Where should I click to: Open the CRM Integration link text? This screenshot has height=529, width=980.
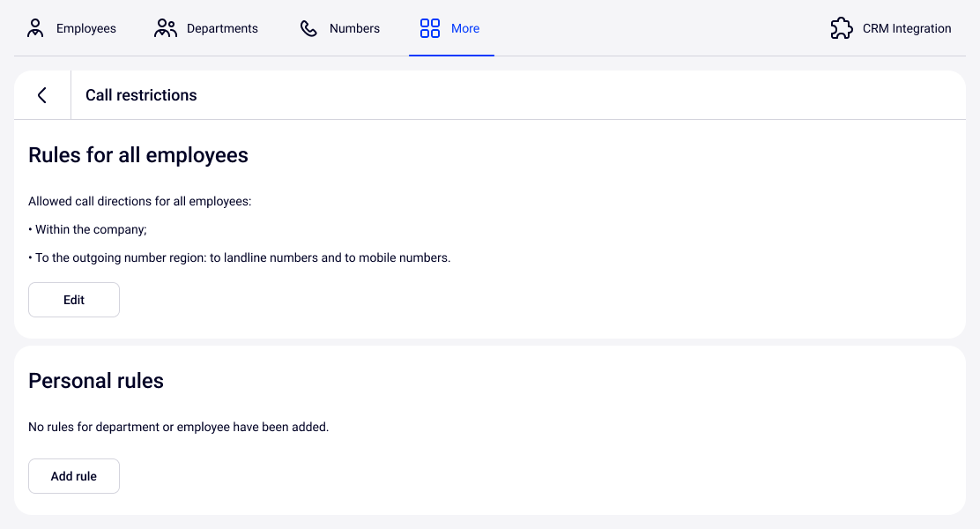pyautogui.click(x=907, y=28)
